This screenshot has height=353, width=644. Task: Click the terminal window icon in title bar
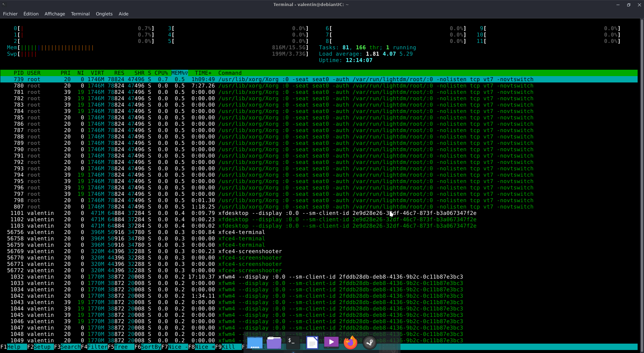4,4
